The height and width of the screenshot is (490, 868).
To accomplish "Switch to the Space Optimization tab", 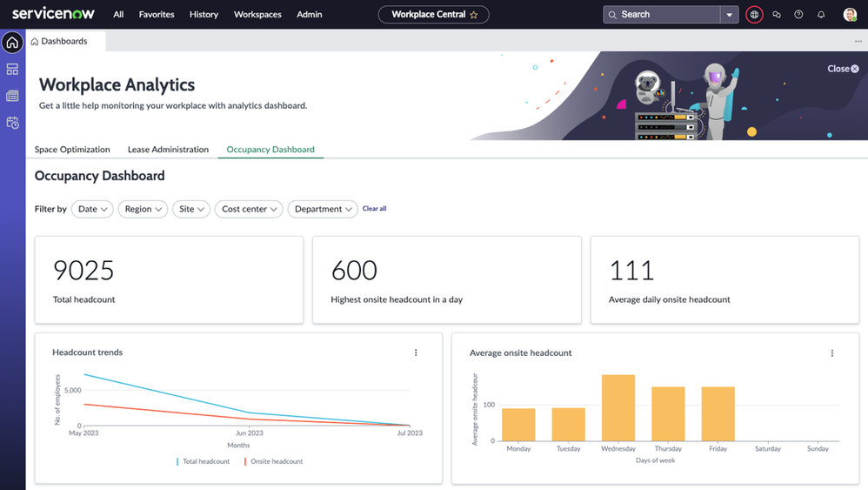I will (x=72, y=150).
